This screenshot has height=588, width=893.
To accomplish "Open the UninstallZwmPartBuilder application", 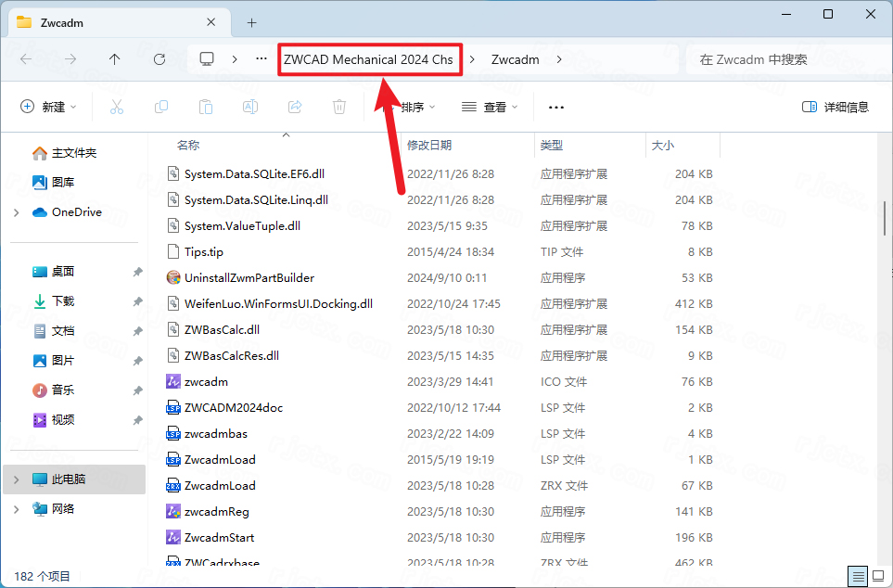I will click(x=249, y=277).
